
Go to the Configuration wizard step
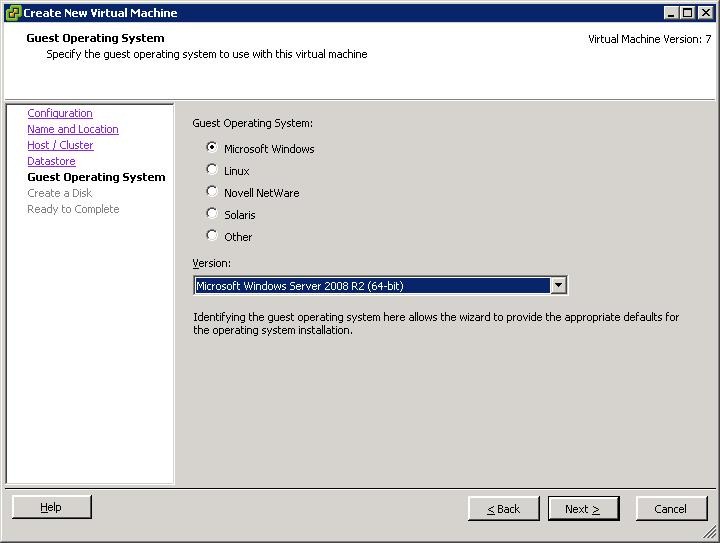pos(60,114)
